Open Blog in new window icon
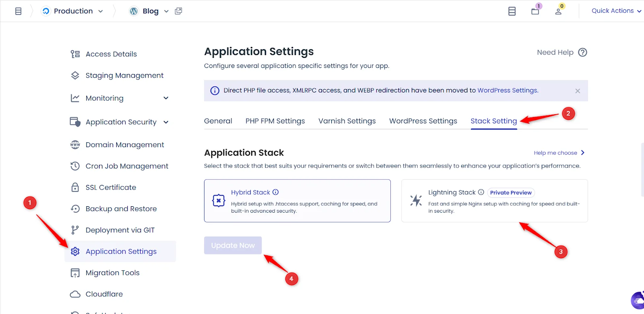644x314 pixels. point(178,11)
